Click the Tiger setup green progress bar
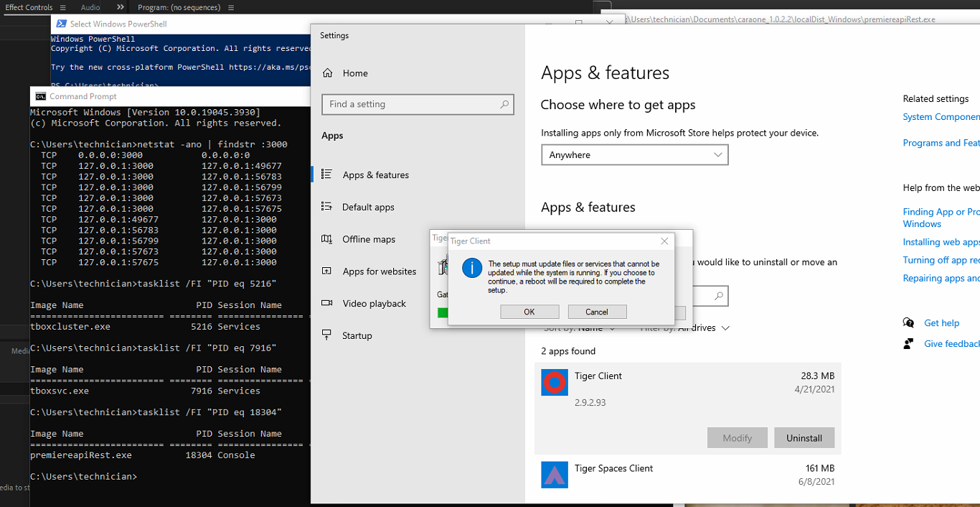Image resolution: width=980 pixels, height=507 pixels. point(443,313)
